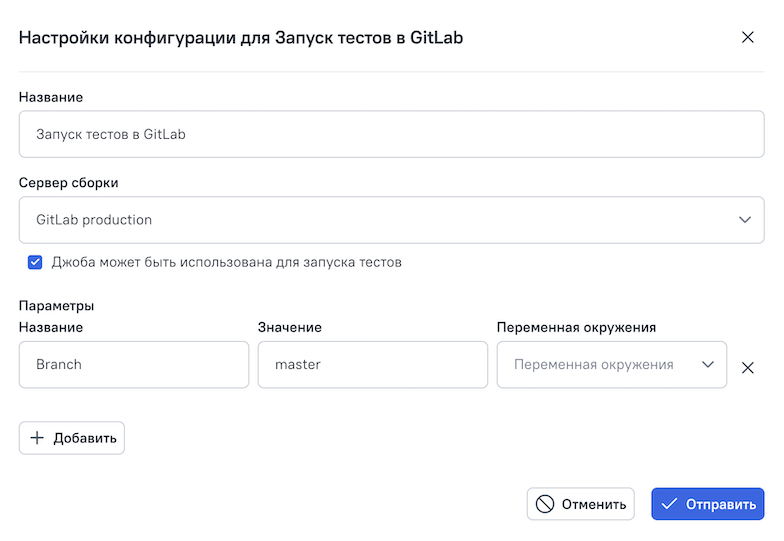The width and height of the screenshot is (784, 541).
Task: Uncheck the job test-launch checkbox
Action: pos(35,263)
